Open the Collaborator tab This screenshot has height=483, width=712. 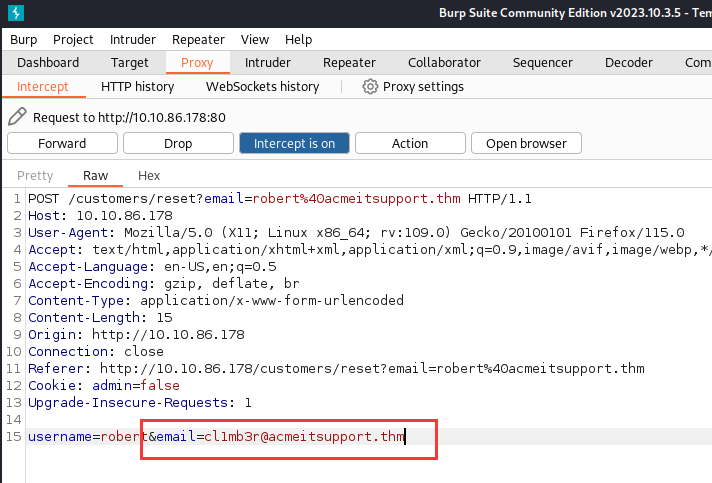pos(444,62)
